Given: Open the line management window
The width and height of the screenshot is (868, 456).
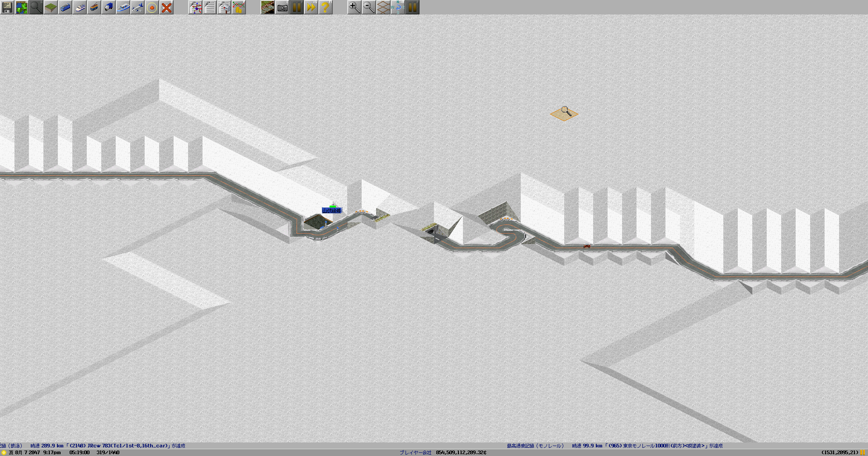Looking at the screenshot, I should point(195,7).
